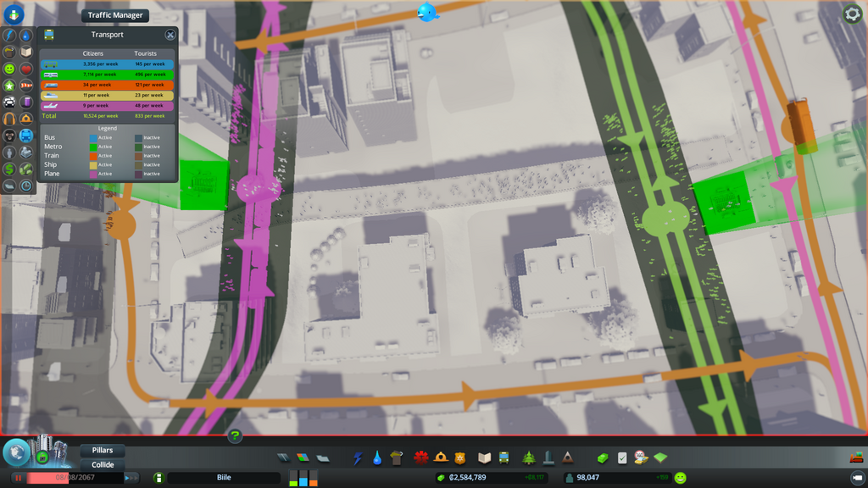Click the Bus Active color swatch
The image size is (868, 488).
click(93, 138)
